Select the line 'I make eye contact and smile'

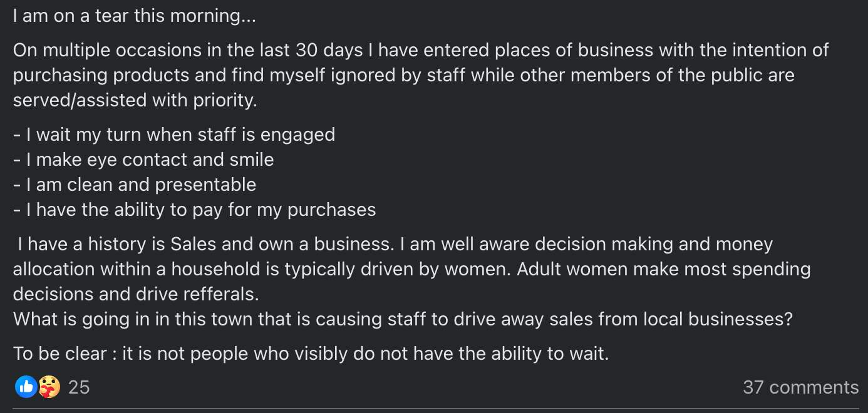[x=143, y=159]
